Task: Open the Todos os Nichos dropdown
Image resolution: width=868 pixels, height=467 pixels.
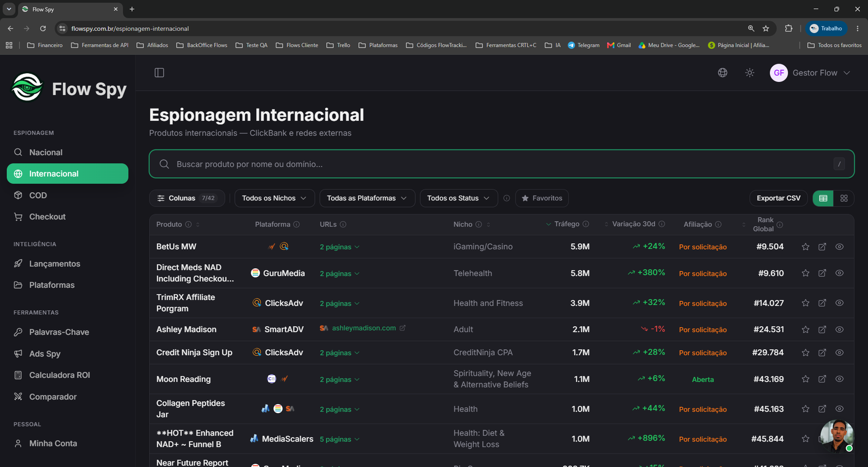Action: point(275,198)
